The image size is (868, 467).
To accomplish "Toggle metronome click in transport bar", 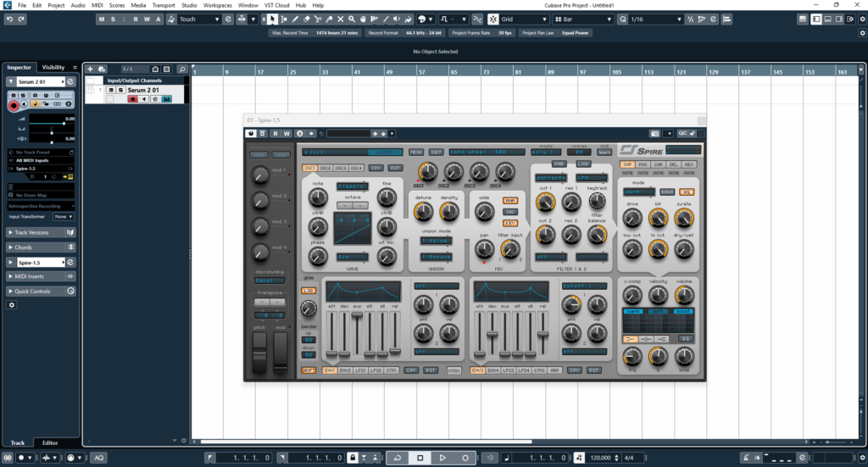I will pos(746,458).
